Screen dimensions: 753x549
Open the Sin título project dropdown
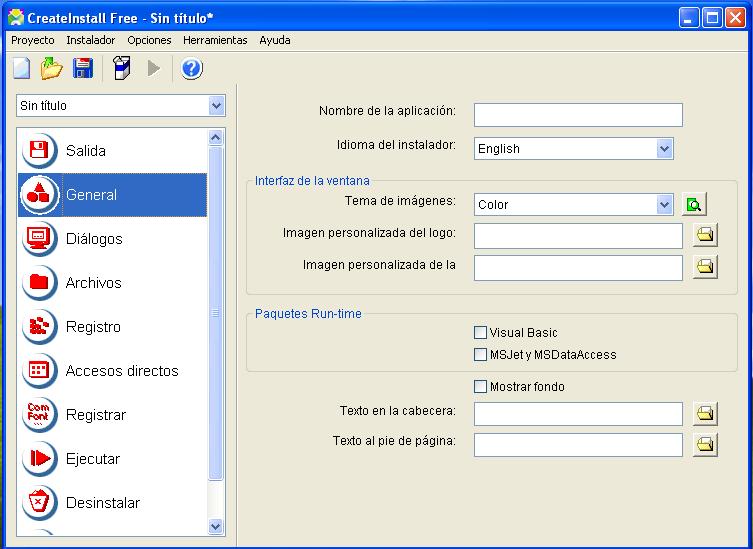pos(217,106)
